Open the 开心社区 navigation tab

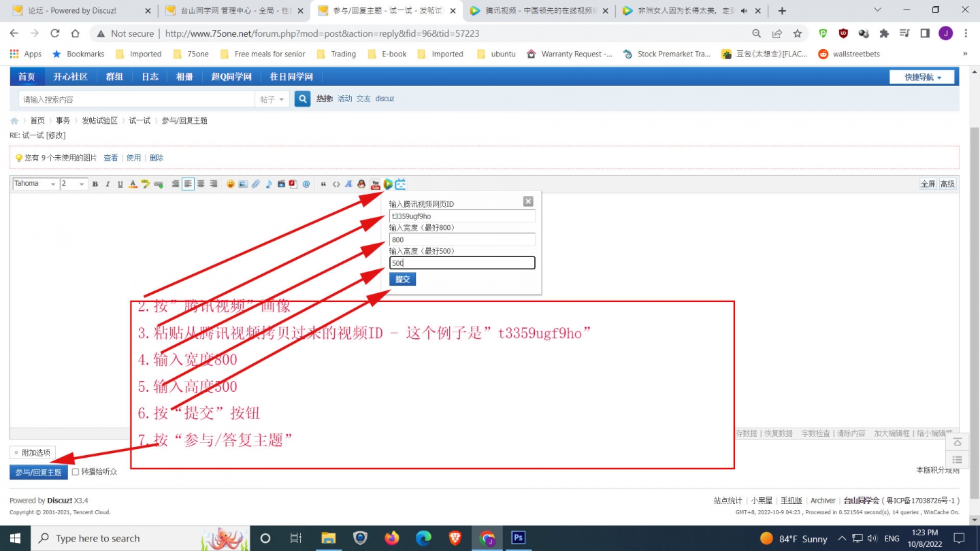pos(71,77)
